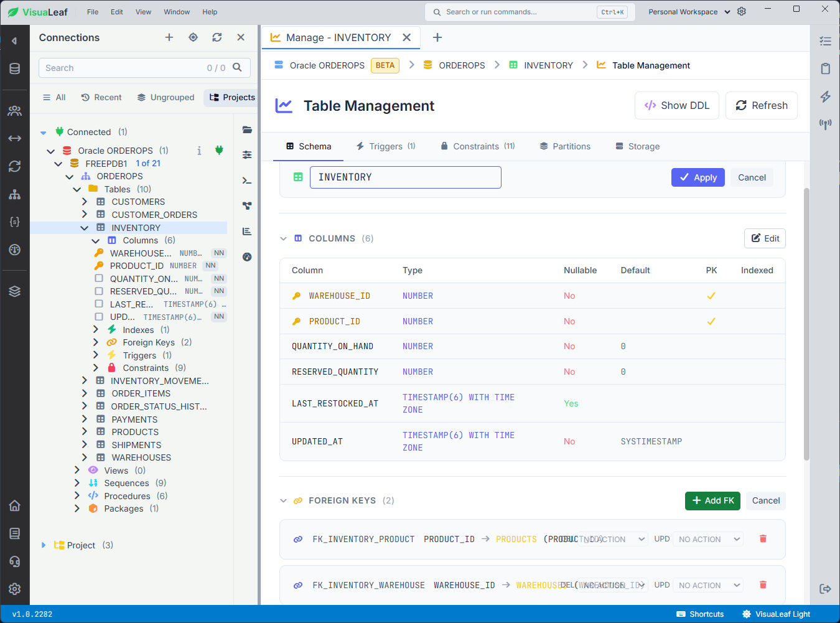Screen dimensions: 840x623
Task: Open the support headset sidebar icon
Action: coord(14,561)
